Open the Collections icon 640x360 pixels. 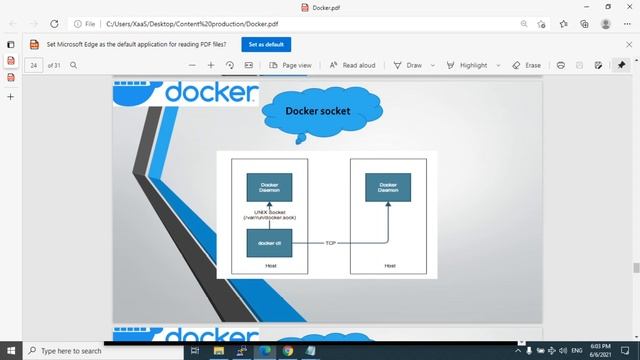[584, 24]
